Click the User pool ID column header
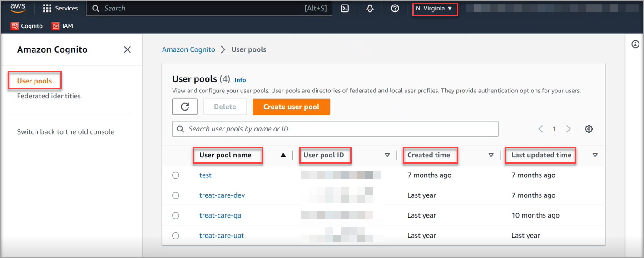 coord(324,155)
